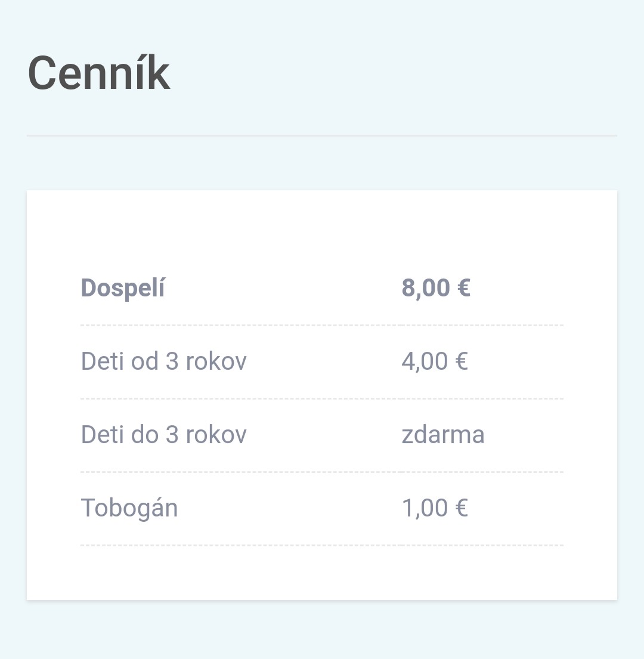644x659 pixels.
Task: Click the dashed separator below 4,00 € row
Action: coord(322,399)
